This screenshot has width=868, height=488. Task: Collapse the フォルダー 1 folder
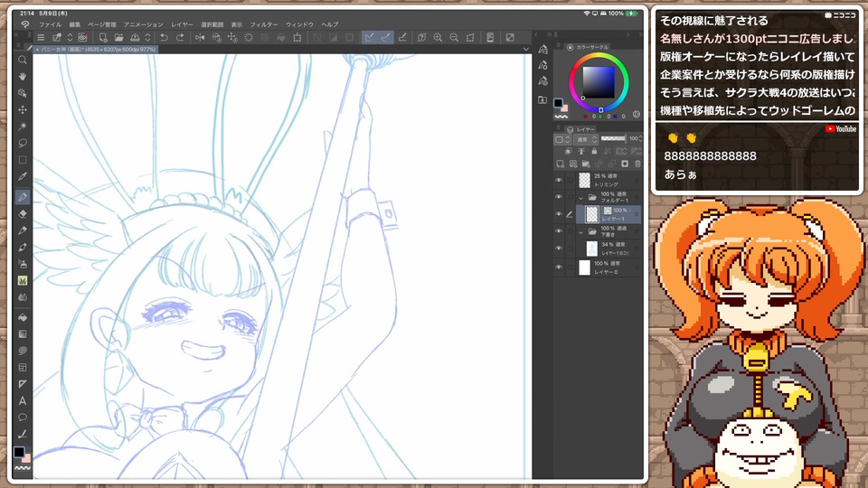[x=581, y=197]
